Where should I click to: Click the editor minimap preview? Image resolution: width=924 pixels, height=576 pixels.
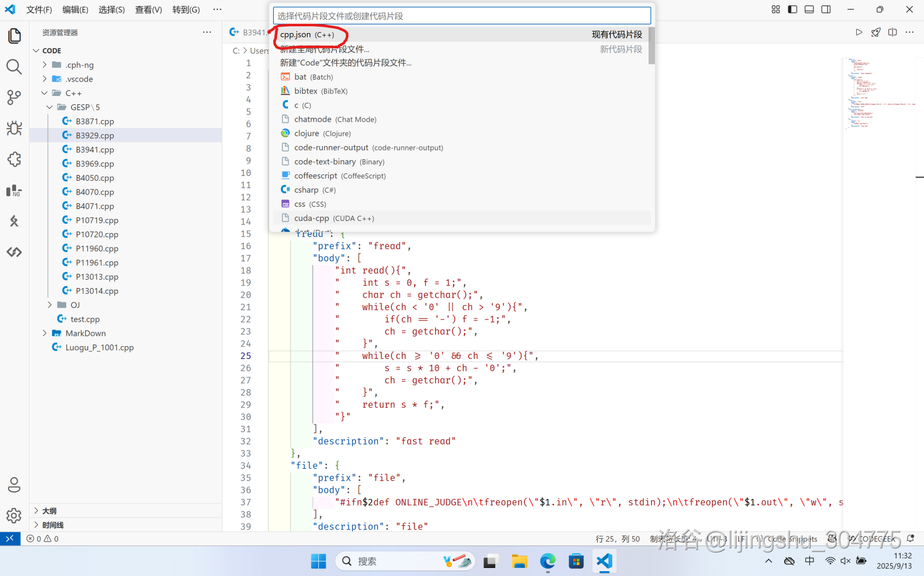pos(881,93)
